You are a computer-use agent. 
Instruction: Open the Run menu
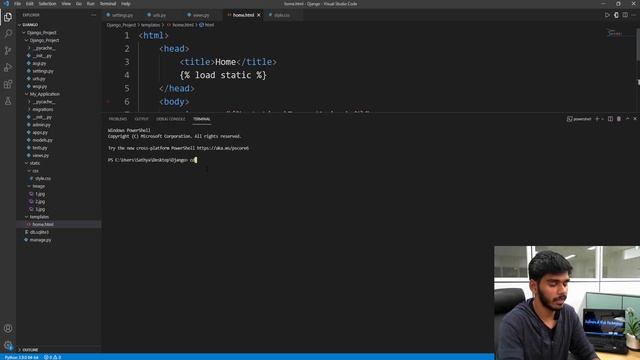(x=91, y=4)
